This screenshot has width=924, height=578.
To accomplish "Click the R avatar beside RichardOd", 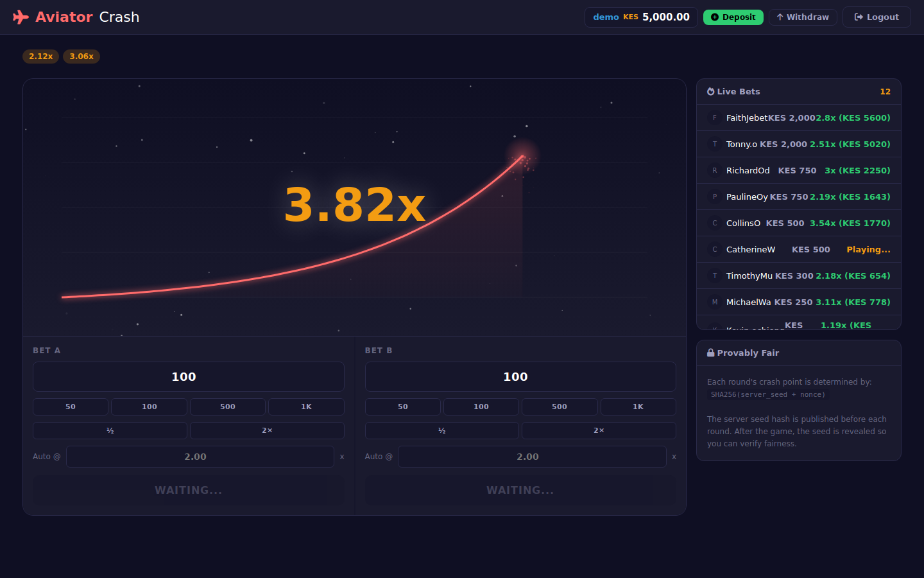I will [x=715, y=171].
